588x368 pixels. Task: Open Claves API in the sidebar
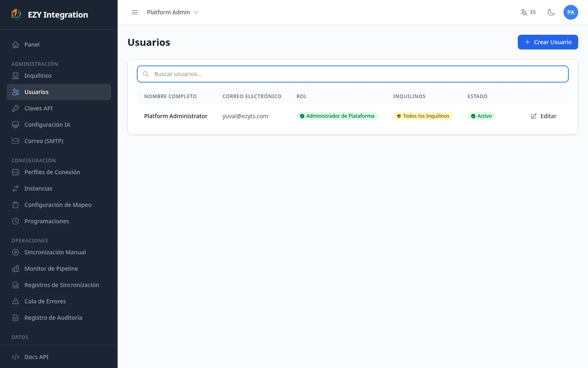coord(59,108)
